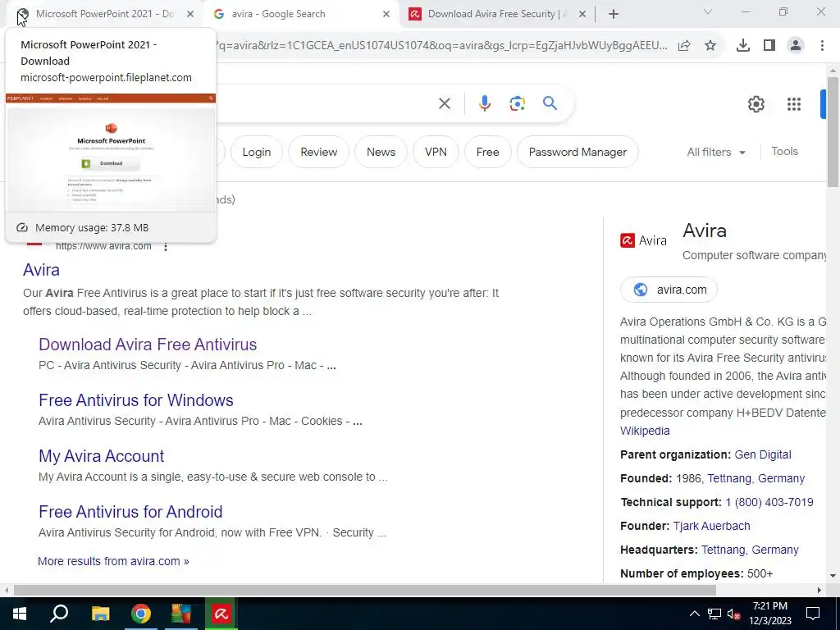840x630 pixels.
Task: Click the muted volume tray icon
Action: (734, 614)
